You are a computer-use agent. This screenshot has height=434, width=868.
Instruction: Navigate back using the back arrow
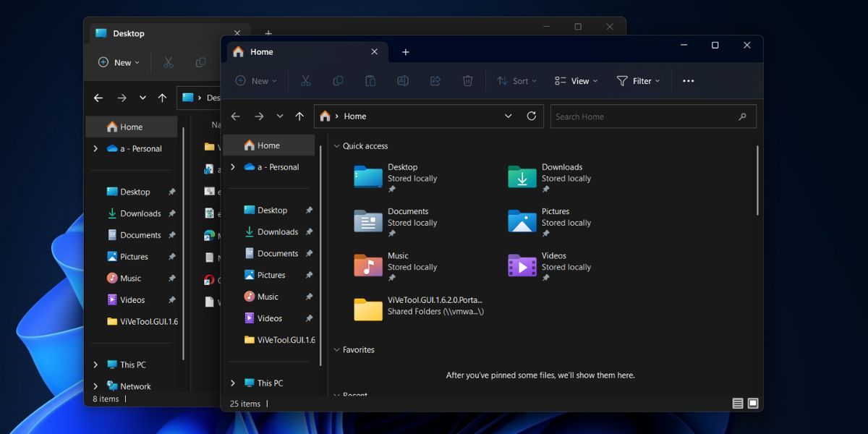pos(235,116)
